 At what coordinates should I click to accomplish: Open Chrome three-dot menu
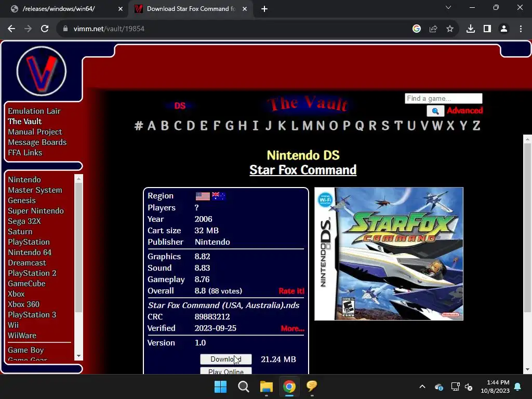point(521,29)
